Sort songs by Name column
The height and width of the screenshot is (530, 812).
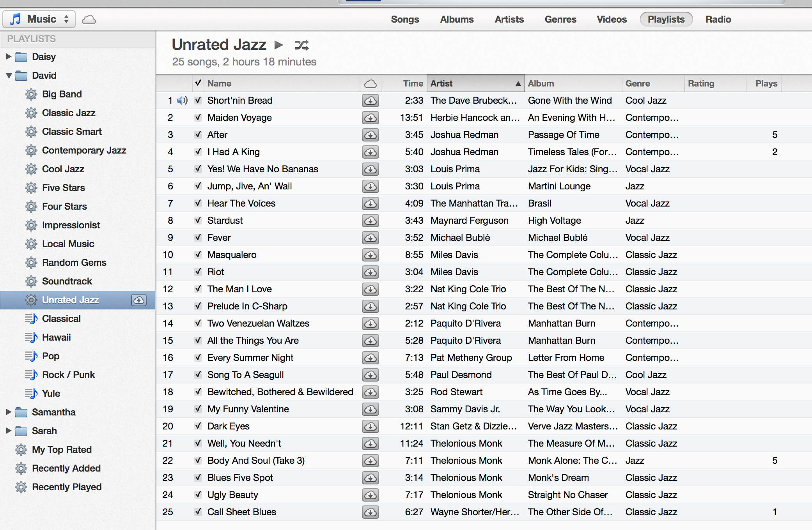(x=282, y=83)
